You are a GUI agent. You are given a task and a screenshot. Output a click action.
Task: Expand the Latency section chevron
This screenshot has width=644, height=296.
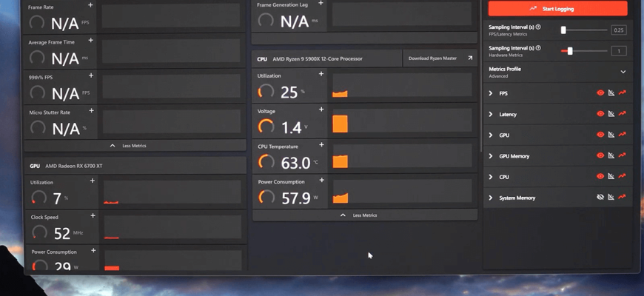point(491,115)
